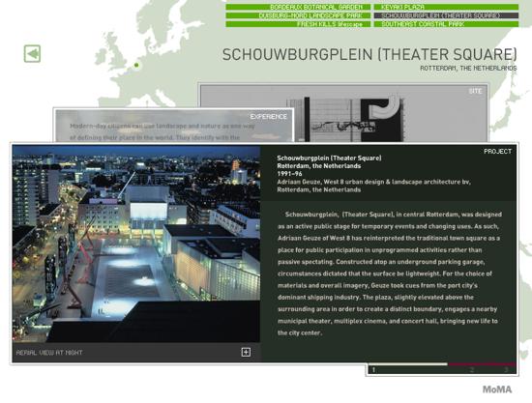Bring the EXPERIENCE panel to front
This screenshot has height=403, width=532.
coord(268,117)
